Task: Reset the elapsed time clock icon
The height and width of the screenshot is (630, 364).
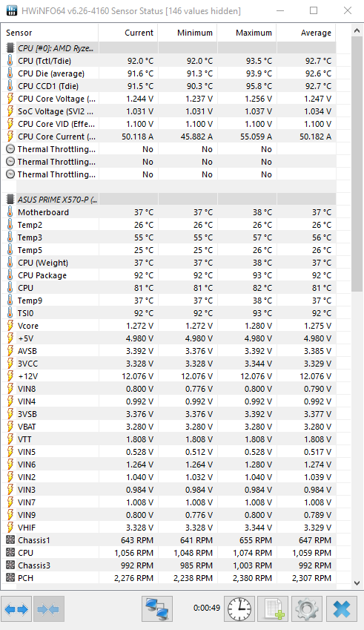Action: pyautogui.click(x=240, y=609)
